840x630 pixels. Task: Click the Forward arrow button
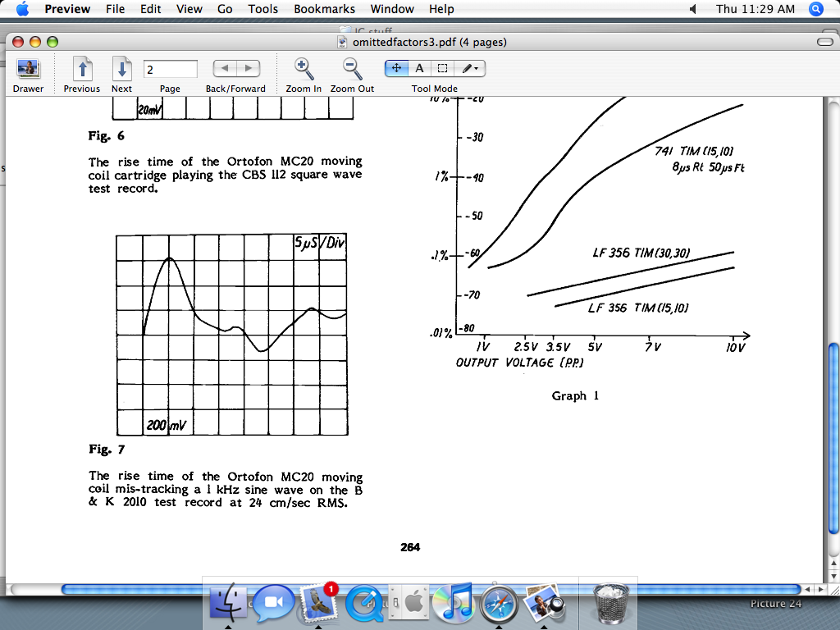pyautogui.click(x=248, y=68)
